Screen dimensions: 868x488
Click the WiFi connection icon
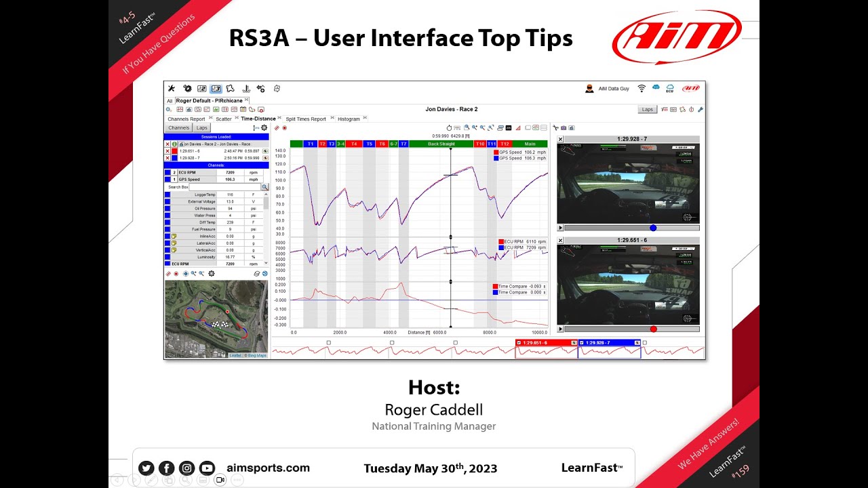coord(642,89)
